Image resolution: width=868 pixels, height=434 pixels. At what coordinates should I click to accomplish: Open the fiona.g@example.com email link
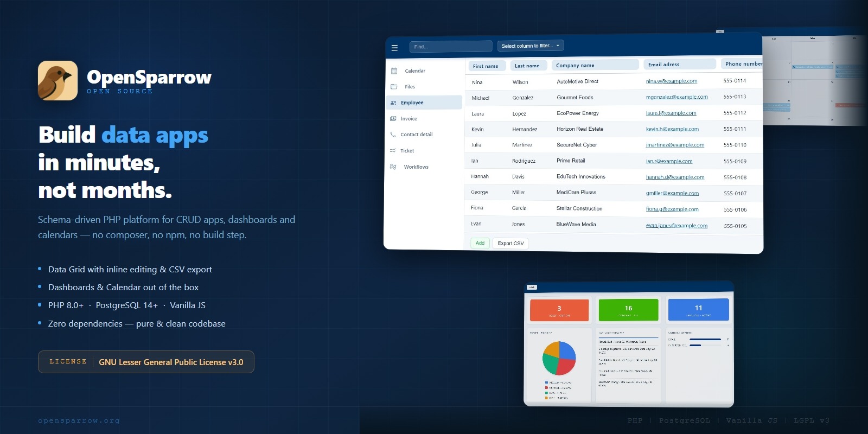[x=672, y=209]
